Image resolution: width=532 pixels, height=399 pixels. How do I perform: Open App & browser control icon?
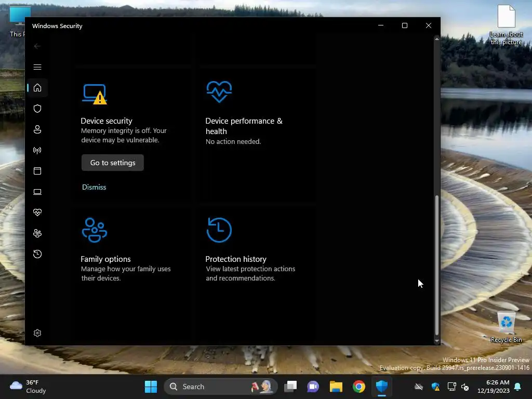(x=37, y=170)
